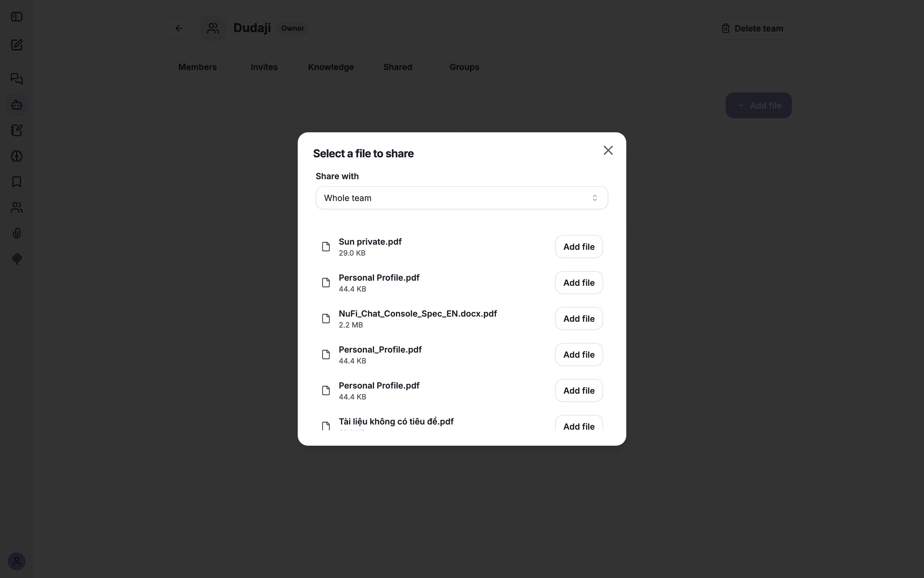Switch to the Knowledge tab
The width and height of the screenshot is (924, 578).
pos(331,67)
